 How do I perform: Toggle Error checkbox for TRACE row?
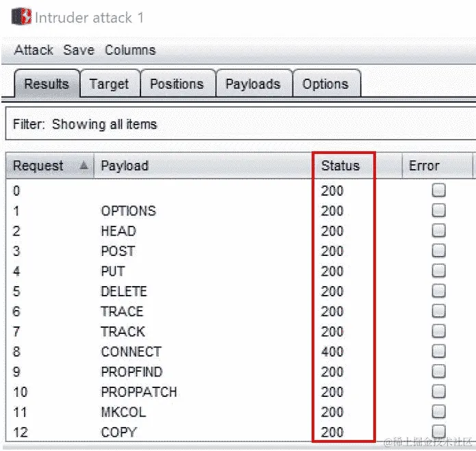coord(438,311)
